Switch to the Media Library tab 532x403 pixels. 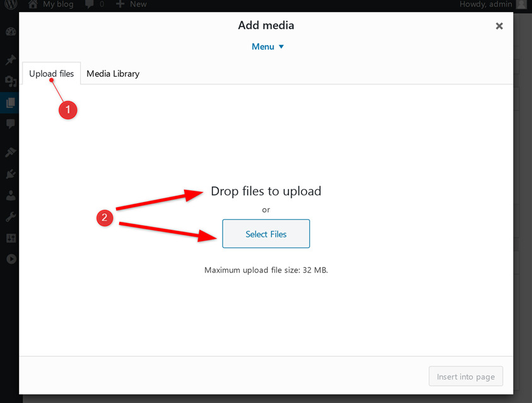113,74
